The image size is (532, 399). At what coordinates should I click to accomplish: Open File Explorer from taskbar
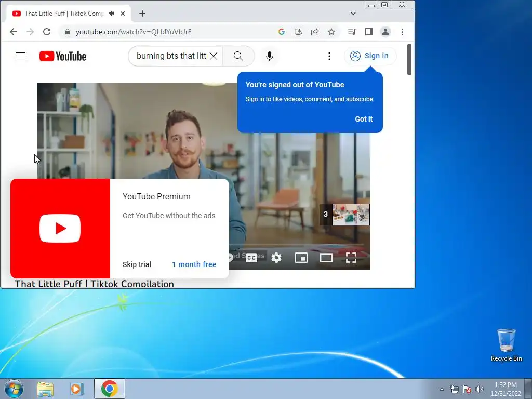pos(45,389)
